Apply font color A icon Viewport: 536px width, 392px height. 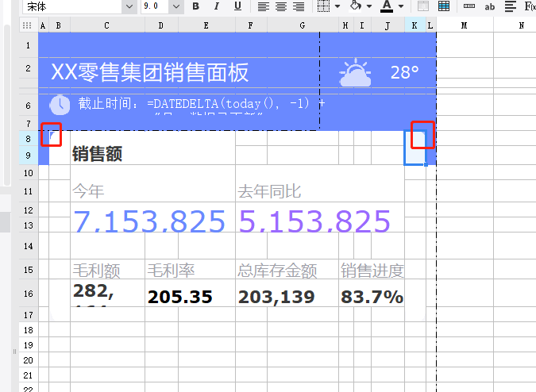pyautogui.click(x=387, y=6)
